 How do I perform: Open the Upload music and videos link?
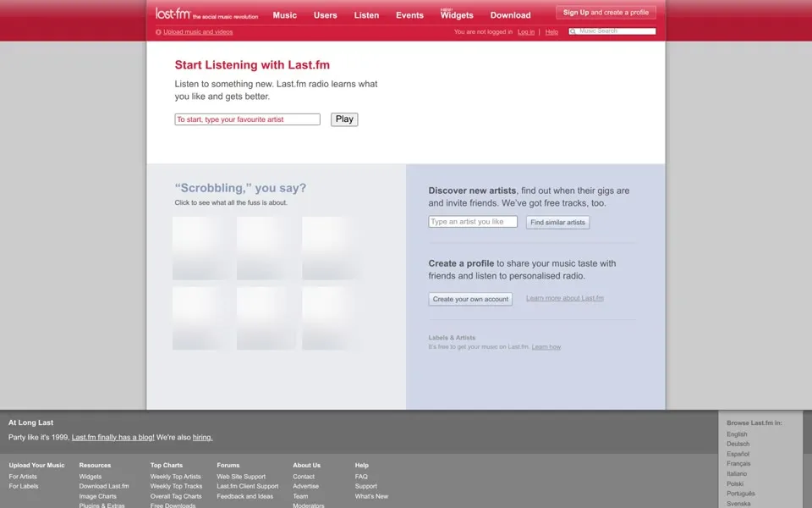tap(198, 32)
